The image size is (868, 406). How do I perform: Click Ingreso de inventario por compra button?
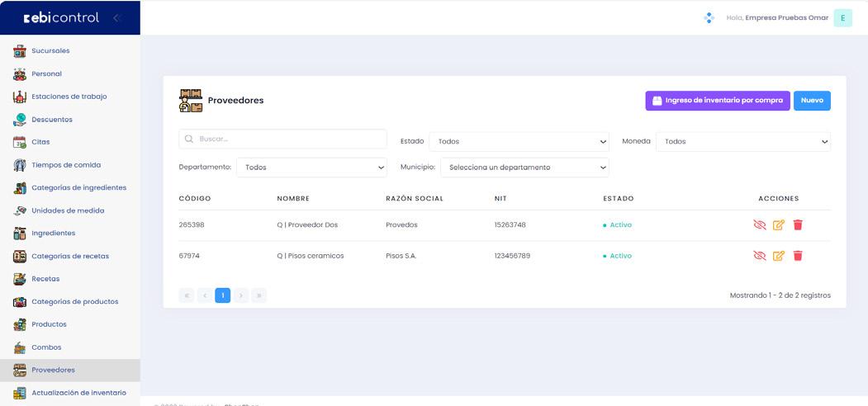click(718, 101)
